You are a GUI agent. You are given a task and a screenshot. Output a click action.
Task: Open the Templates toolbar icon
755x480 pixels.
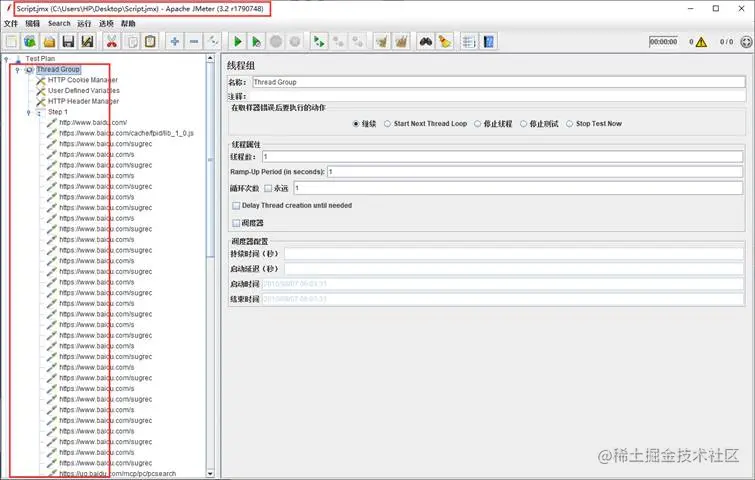30,42
